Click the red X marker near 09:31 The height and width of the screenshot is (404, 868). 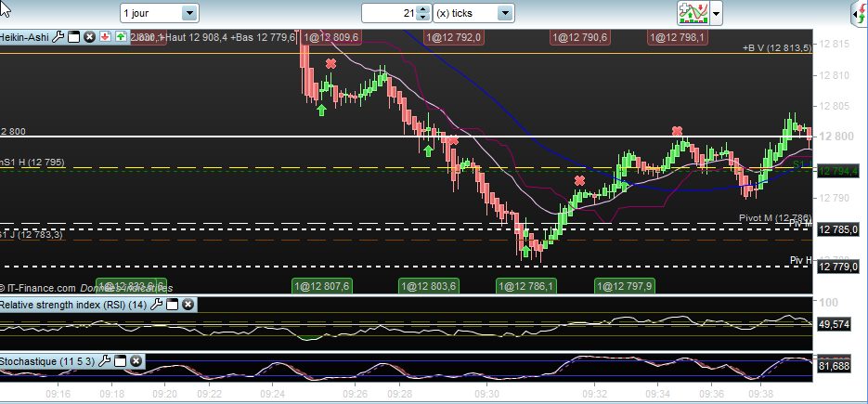coord(579,181)
